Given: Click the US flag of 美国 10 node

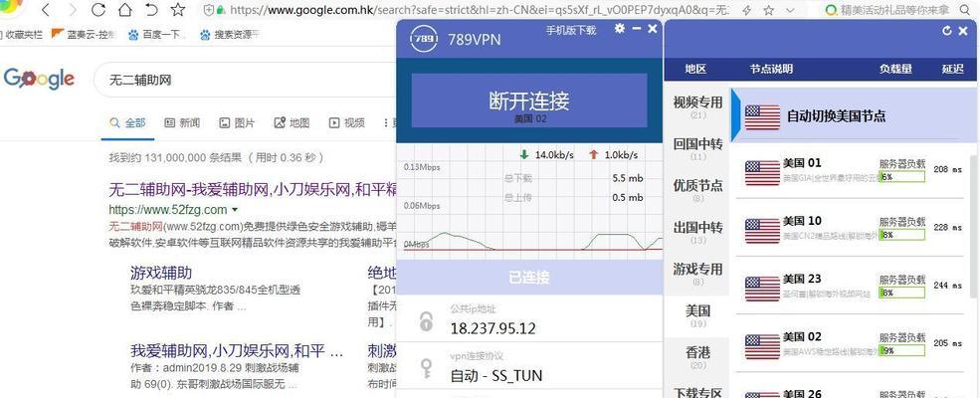Looking at the screenshot, I should coord(762,231).
